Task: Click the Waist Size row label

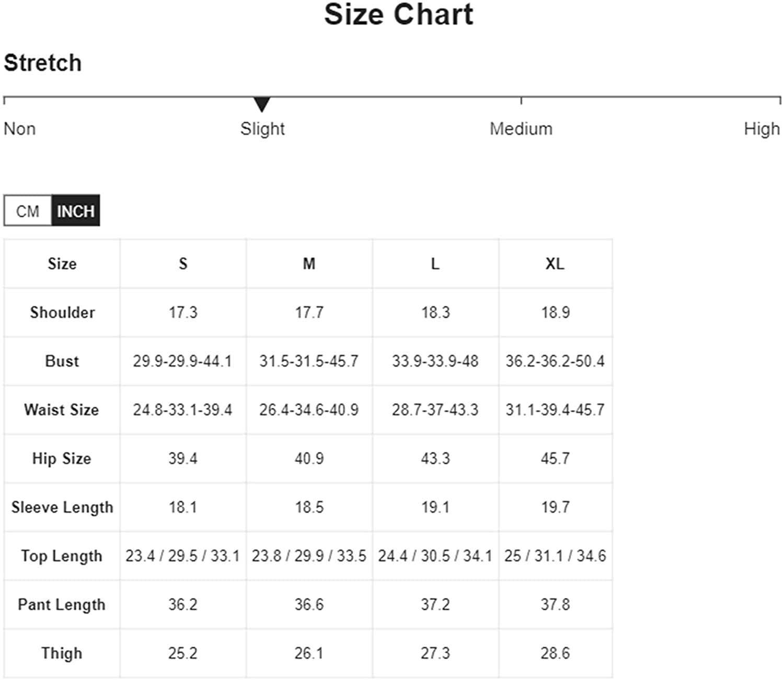Action: 62,409
